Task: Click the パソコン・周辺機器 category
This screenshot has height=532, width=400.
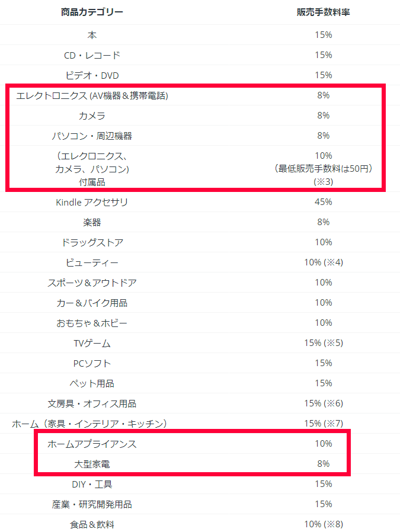Action: [92, 136]
